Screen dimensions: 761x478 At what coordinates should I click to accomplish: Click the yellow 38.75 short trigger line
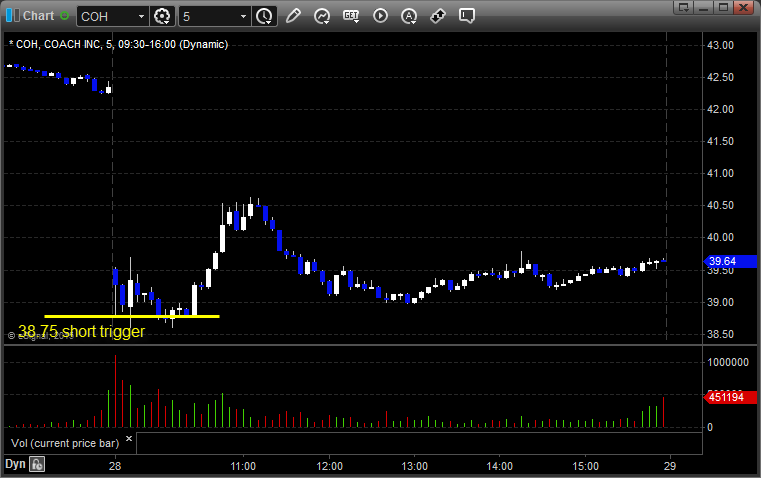click(130, 316)
